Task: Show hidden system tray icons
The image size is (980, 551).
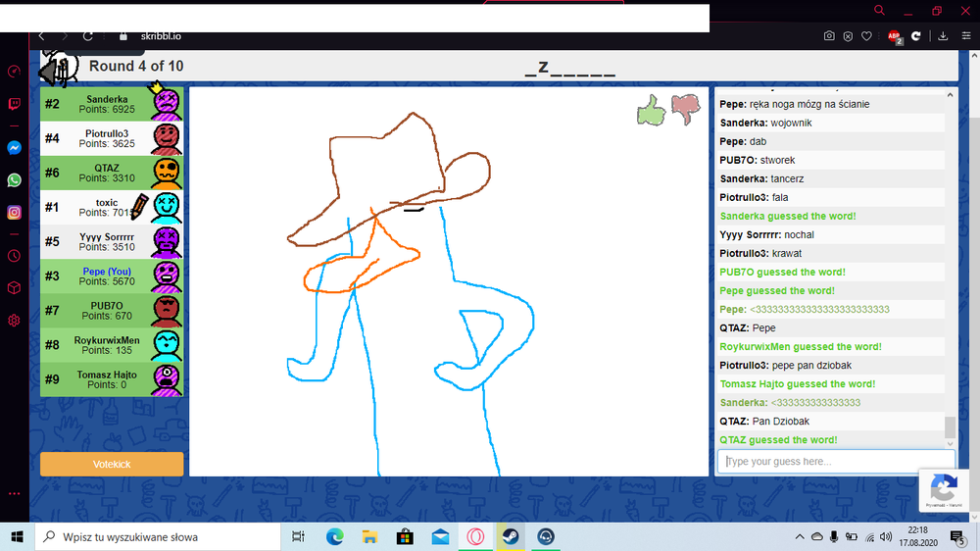Action: 800,536
